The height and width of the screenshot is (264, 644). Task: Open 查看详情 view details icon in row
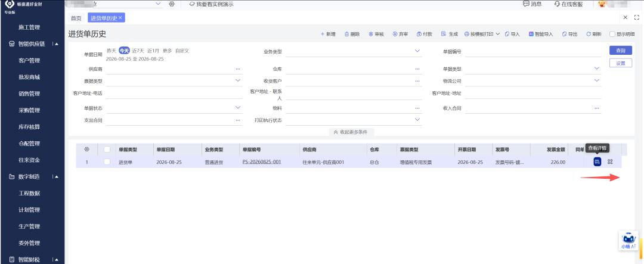pyautogui.click(x=597, y=161)
